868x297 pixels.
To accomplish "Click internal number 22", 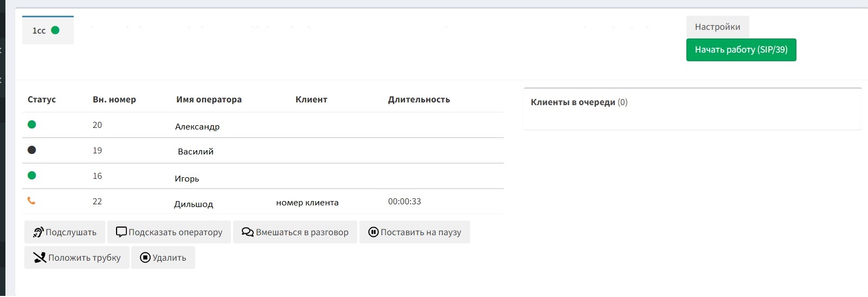I will pos(98,202).
